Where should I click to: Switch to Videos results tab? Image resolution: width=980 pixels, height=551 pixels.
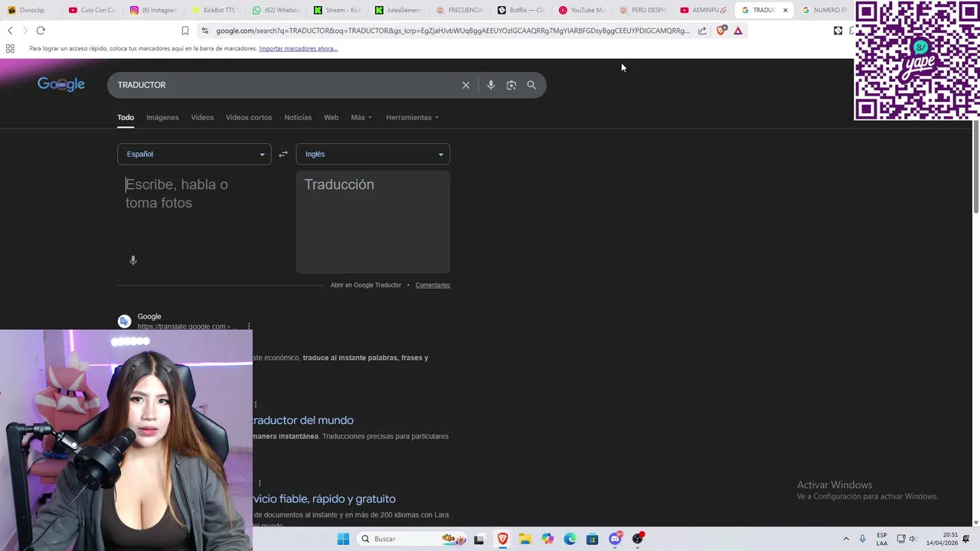click(202, 117)
